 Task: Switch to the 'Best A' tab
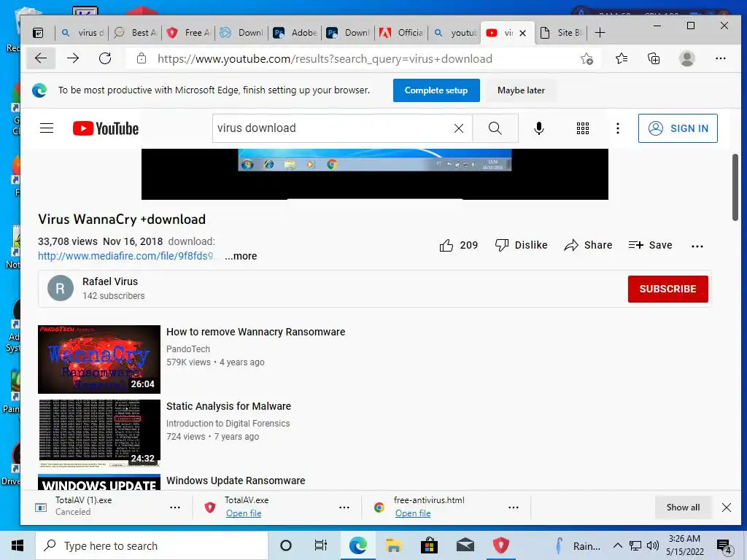[x=136, y=33]
